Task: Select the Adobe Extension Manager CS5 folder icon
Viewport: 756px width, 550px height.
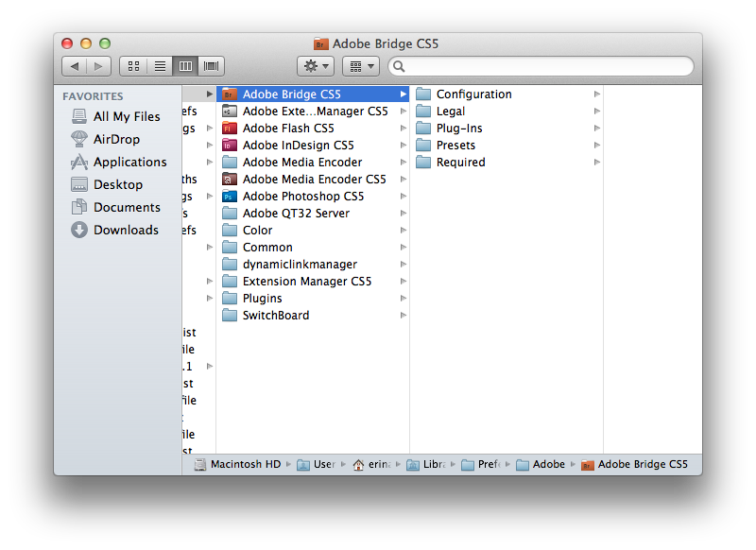Action: coord(230,111)
